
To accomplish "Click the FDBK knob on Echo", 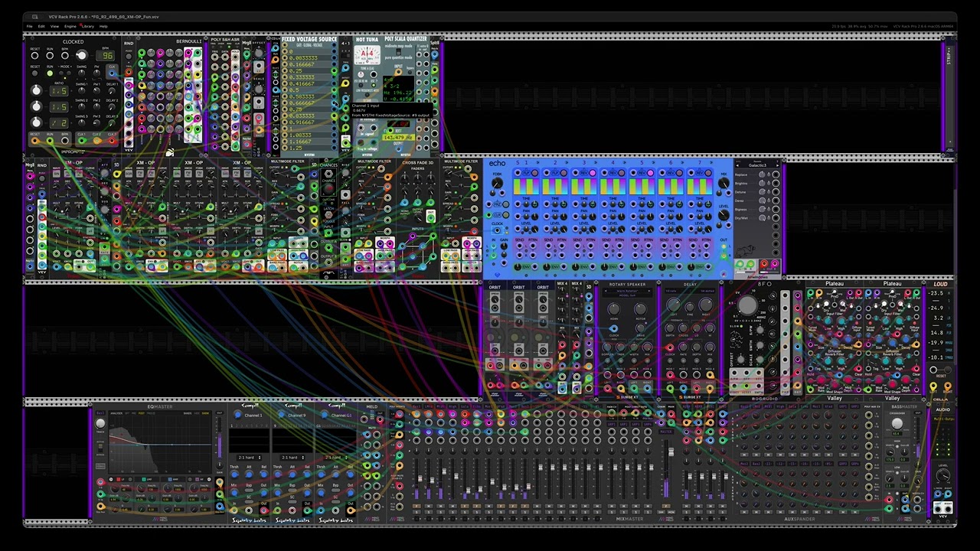I will 498,184.
